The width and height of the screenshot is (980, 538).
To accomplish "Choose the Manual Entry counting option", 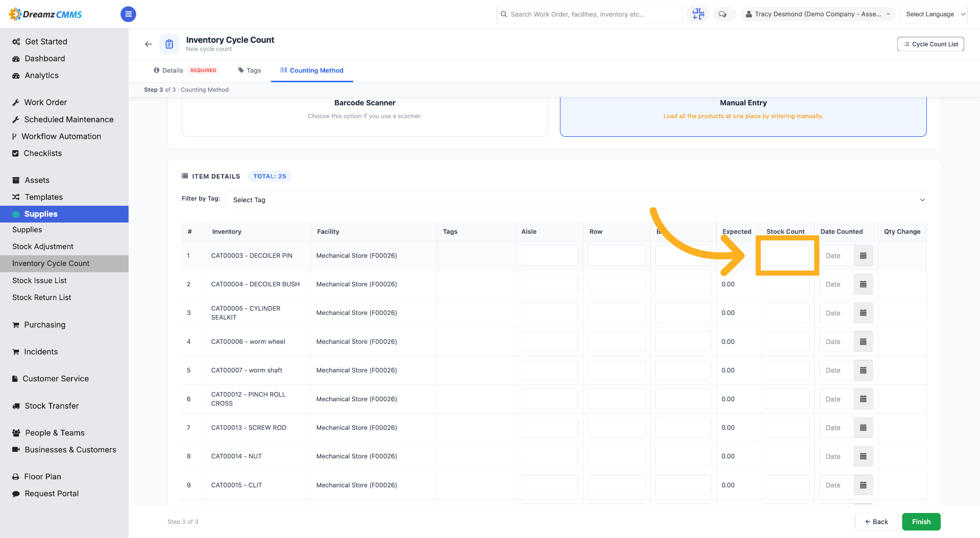I will (x=743, y=116).
